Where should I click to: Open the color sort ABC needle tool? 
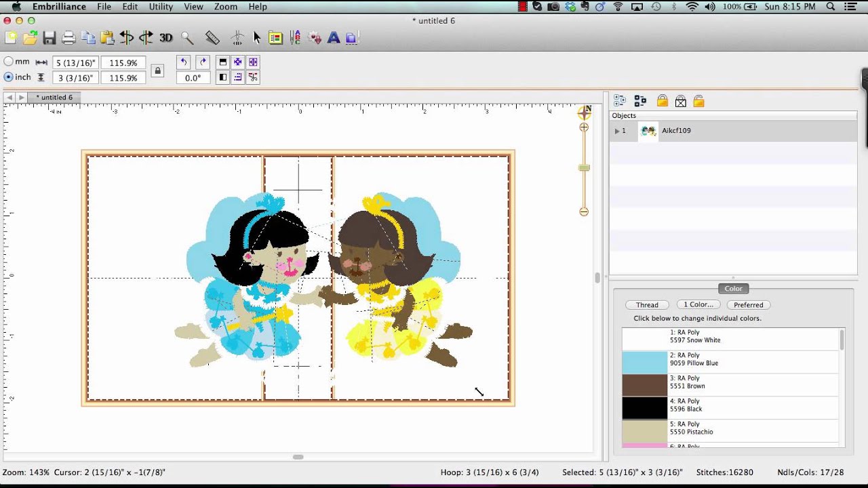(x=295, y=38)
